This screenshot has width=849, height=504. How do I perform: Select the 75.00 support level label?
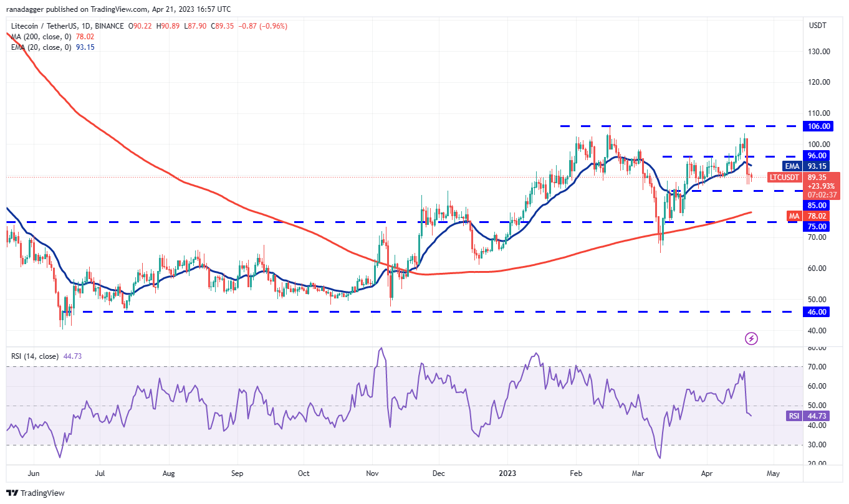coord(817,226)
